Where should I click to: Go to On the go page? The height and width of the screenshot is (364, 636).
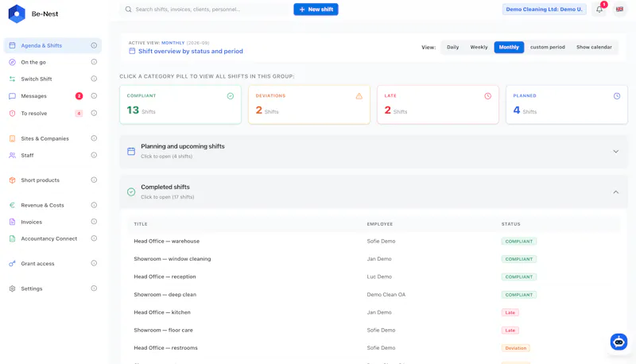point(52,62)
